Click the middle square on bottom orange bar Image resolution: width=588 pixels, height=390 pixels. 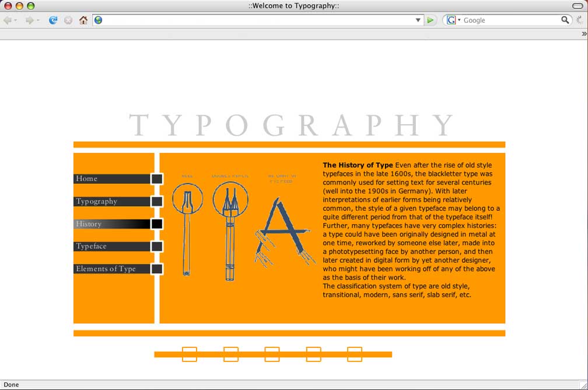click(272, 354)
